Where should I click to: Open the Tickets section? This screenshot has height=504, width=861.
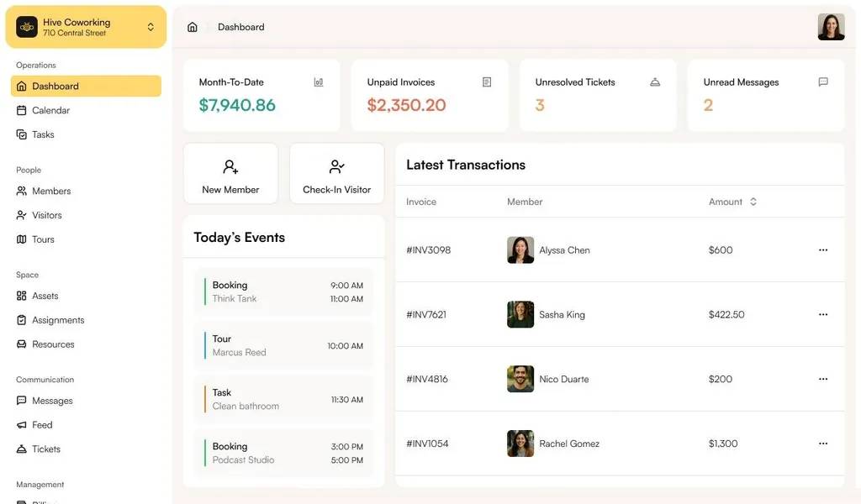tap(45, 449)
